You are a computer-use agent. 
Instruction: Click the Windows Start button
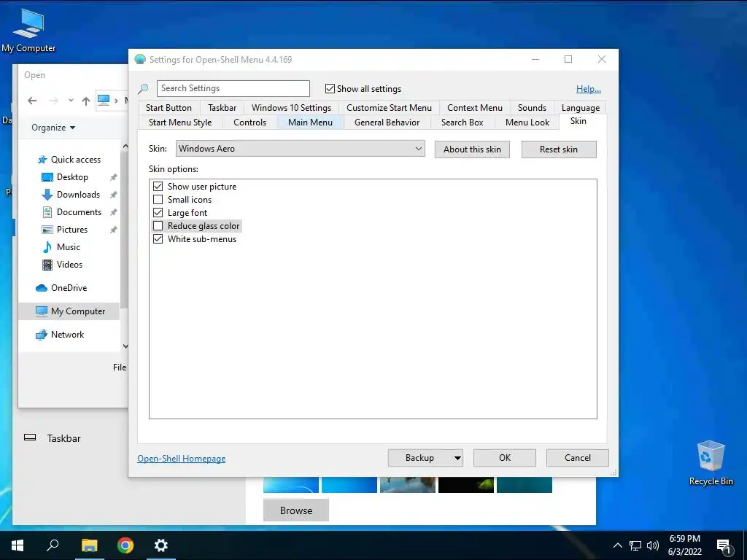[x=18, y=545]
